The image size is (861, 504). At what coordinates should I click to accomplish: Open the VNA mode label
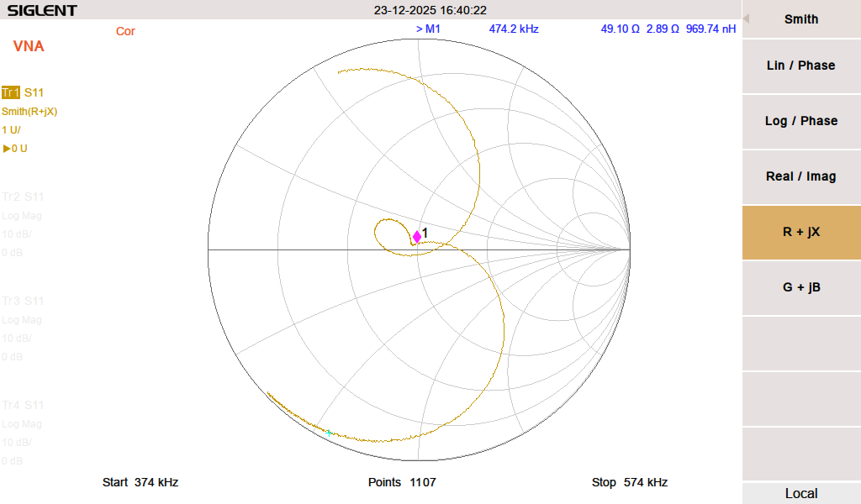(x=29, y=46)
